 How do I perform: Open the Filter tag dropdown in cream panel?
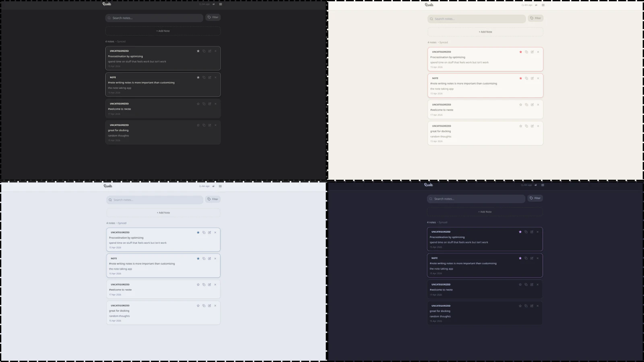[x=535, y=18]
